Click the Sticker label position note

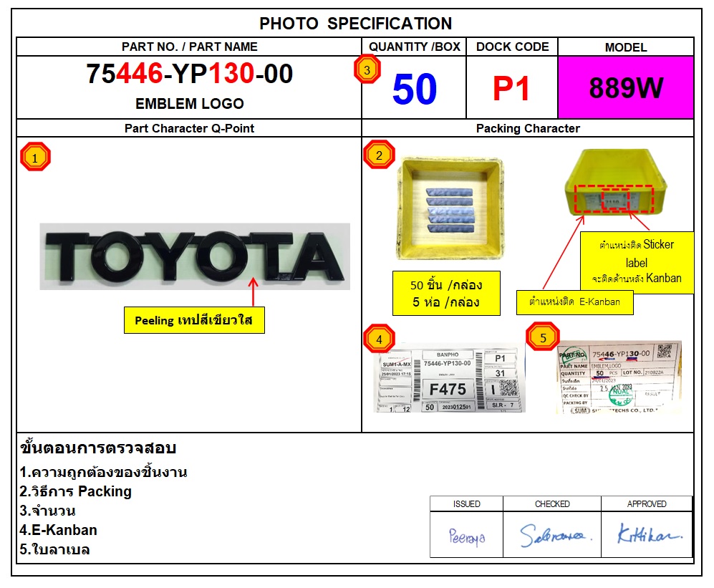(637, 262)
